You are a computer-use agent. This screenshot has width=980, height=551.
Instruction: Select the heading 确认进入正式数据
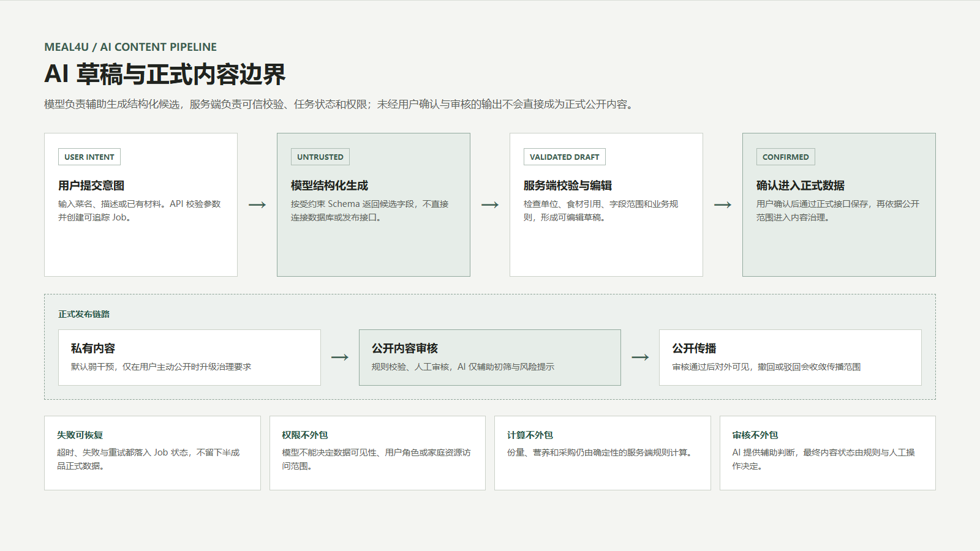click(x=801, y=186)
